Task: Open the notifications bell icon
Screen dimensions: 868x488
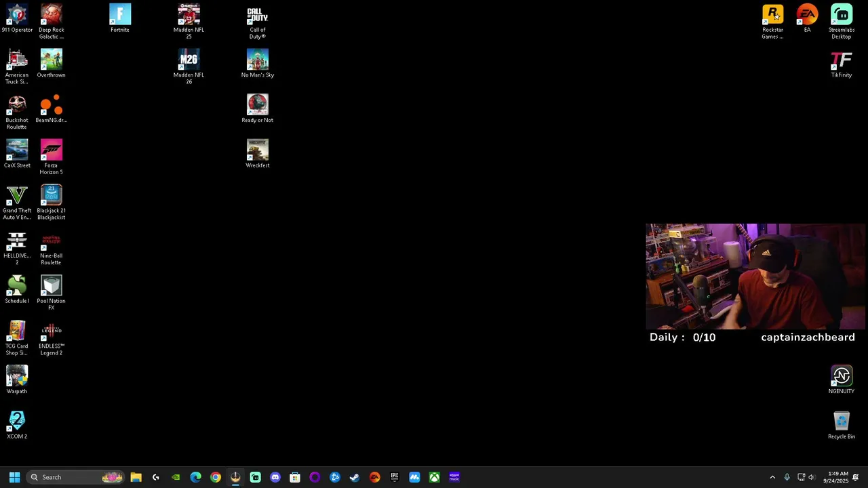Action: point(856,477)
